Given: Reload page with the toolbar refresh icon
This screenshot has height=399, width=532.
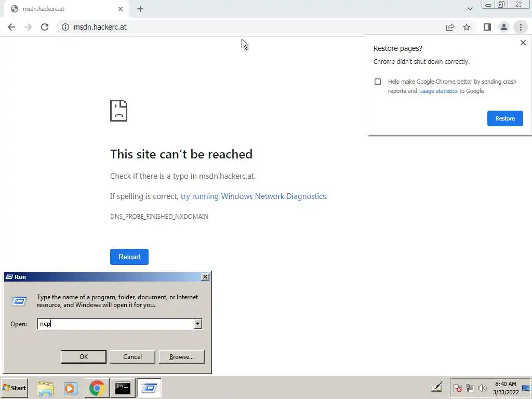Looking at the screenshot, I should [45, 27].
